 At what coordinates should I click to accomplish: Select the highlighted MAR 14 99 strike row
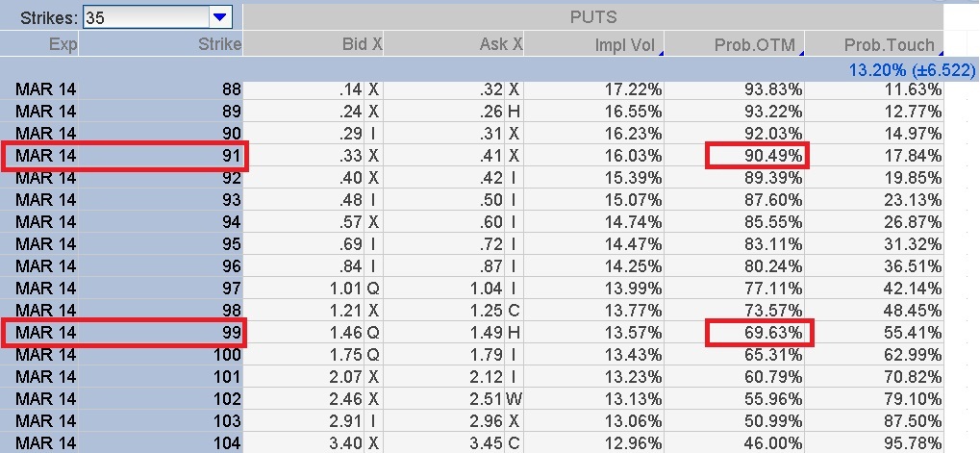(x=124, y=333)
